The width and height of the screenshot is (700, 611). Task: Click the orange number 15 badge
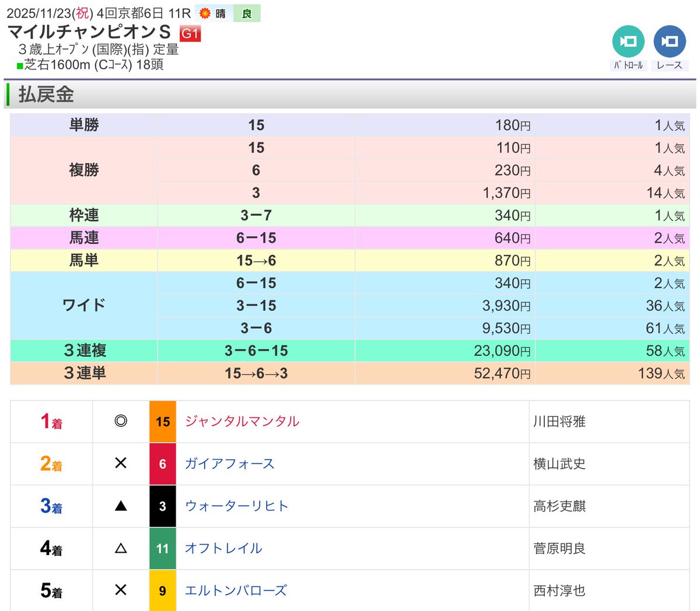click(x=163, y=422)
